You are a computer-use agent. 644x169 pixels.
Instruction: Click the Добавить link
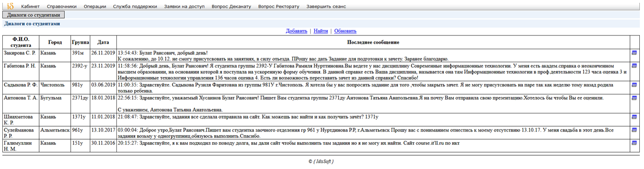click(297, 31)
